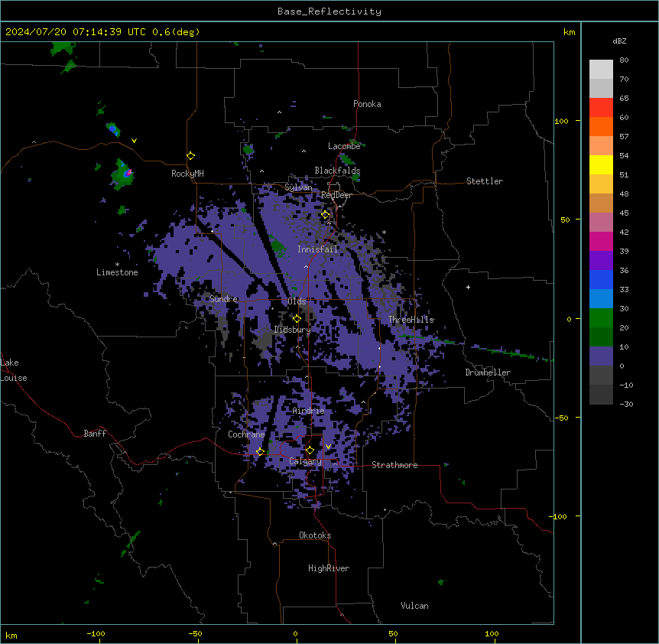
Task: Click the Cochrane city label
Action: point(247,434)
